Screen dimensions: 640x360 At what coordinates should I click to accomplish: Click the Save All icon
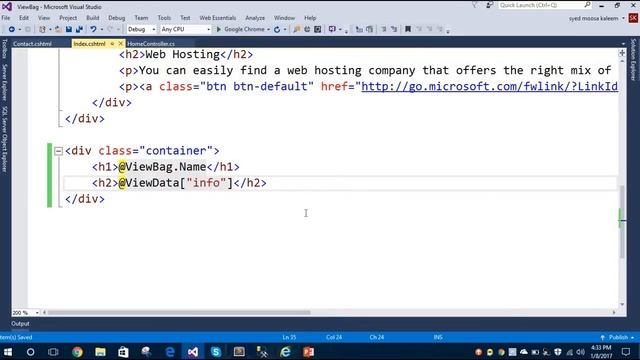(x=79, y=29)
